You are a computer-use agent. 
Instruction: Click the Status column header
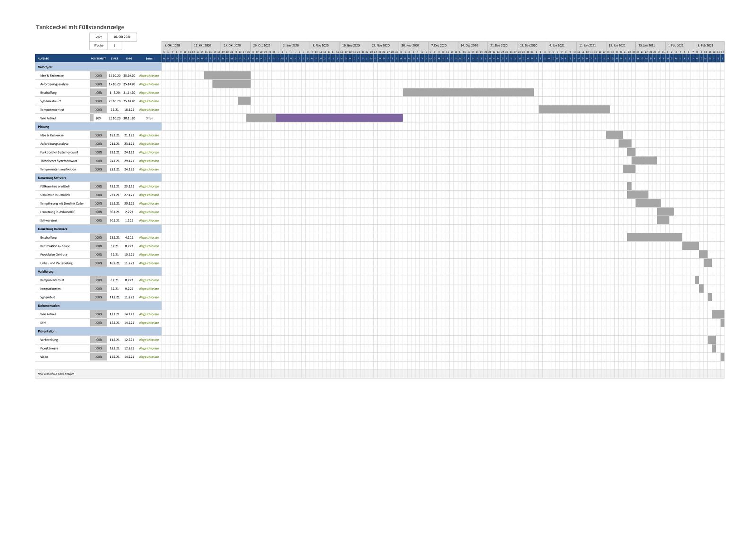click(149, 59)
